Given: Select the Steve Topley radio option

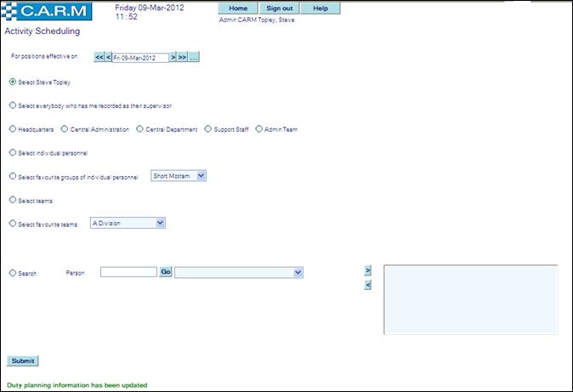Looking at the screenshot, I should (12, 82).
